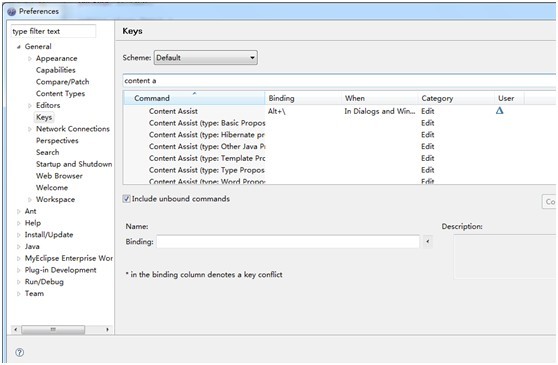Click the help question mark icon

[x=20, y=352]
